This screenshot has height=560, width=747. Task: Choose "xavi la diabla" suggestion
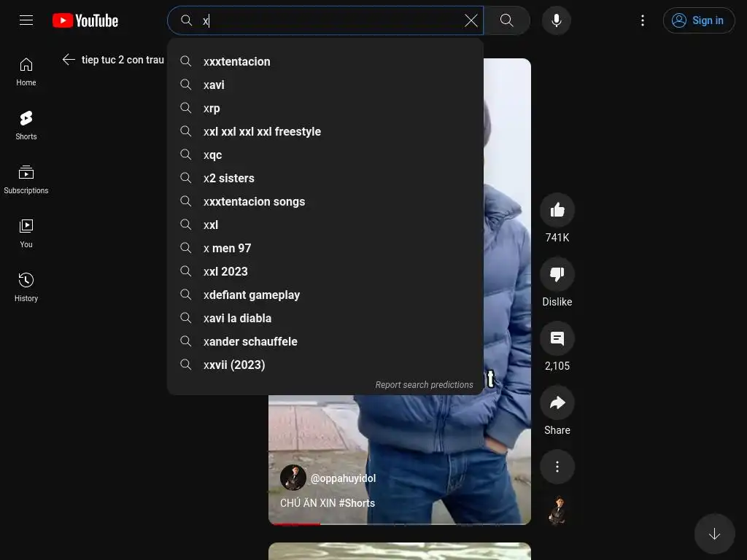click(x=325, y=318)
